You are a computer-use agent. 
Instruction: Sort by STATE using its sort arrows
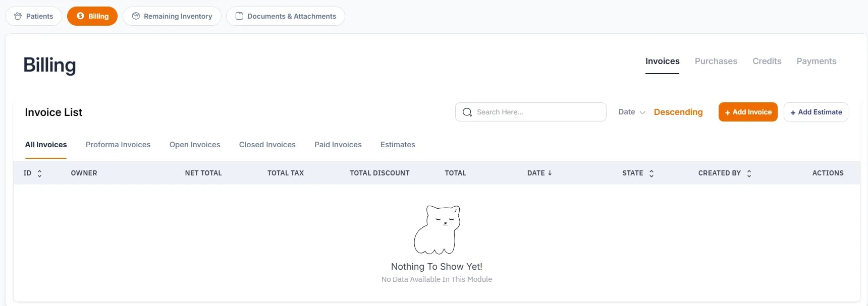coord(652,173)
